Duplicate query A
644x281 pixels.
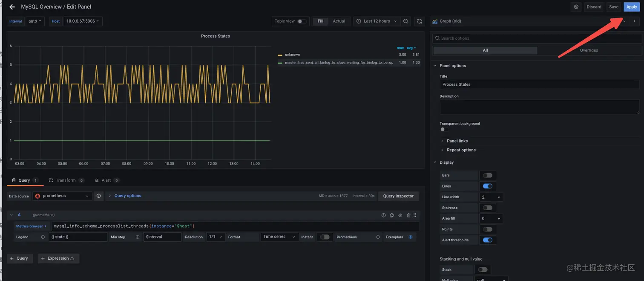(392, 215)
